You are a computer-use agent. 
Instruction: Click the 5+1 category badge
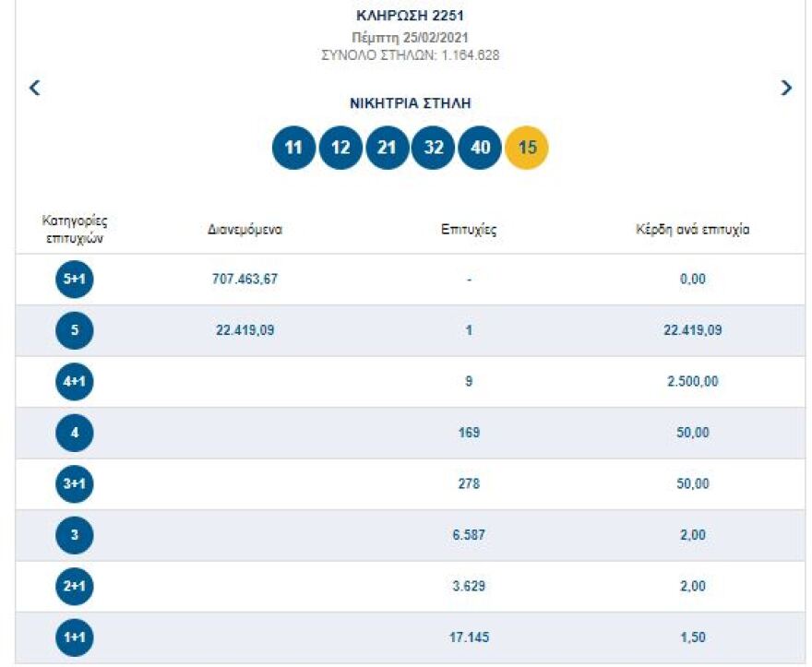click(75, 280)
